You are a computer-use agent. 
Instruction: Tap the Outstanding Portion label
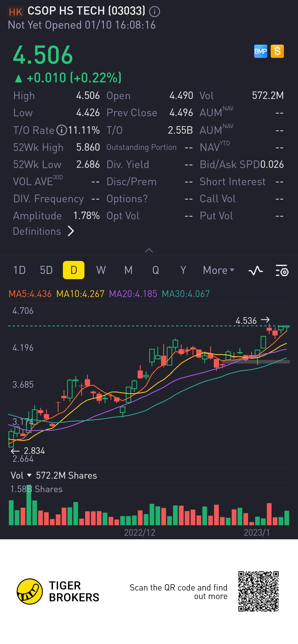142,147
